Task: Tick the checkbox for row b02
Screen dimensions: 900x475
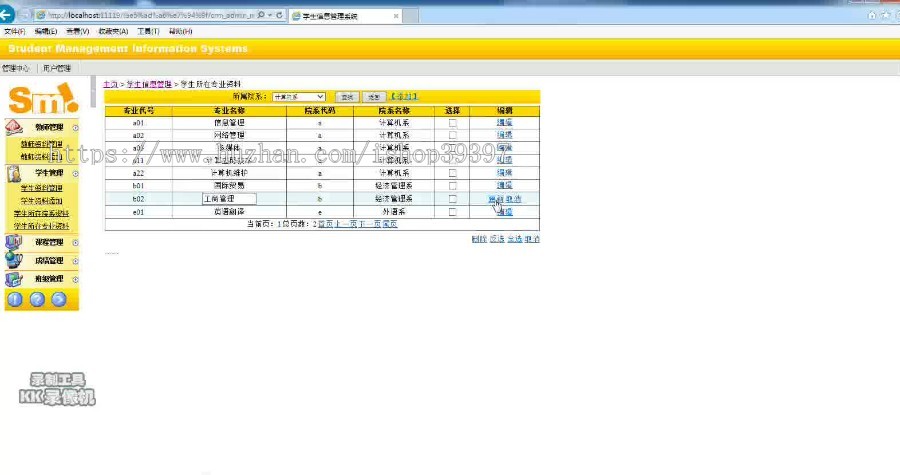Action: pyautogui.click(x=453, y=198)
